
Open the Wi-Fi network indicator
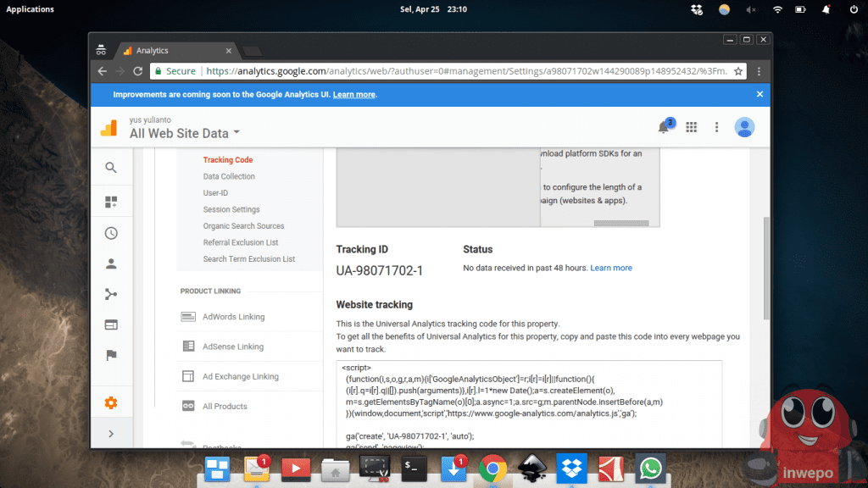pyautogui.click(x=777, y=9)
